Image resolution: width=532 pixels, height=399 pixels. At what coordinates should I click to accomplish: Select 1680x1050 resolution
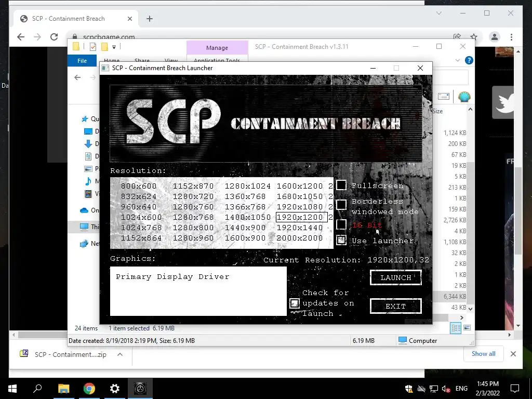300,196
